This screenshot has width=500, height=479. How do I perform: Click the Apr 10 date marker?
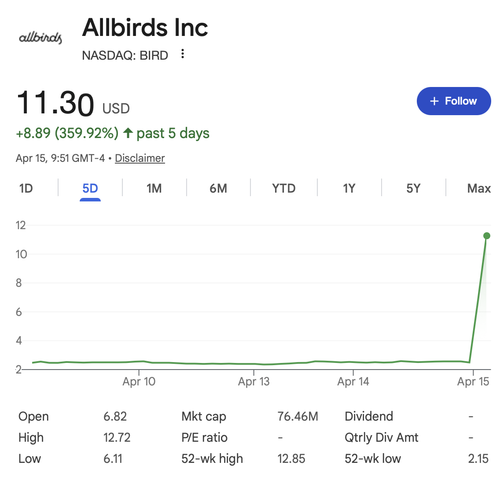tap(139, 381)
